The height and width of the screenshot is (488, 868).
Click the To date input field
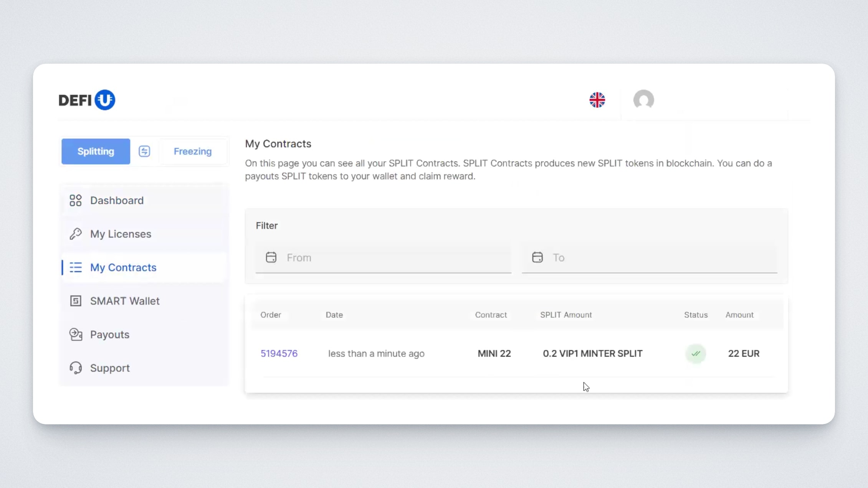(660, 257)
